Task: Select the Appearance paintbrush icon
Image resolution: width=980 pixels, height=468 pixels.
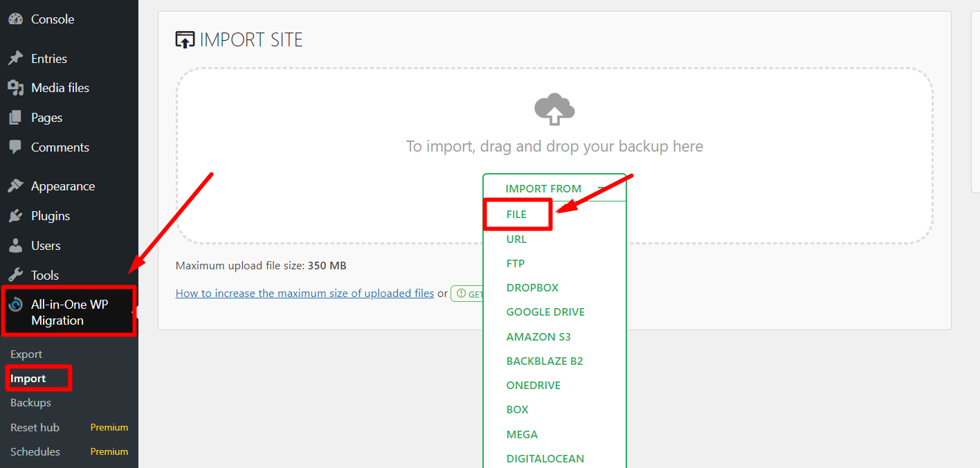Action: click(x=15, y=186)
